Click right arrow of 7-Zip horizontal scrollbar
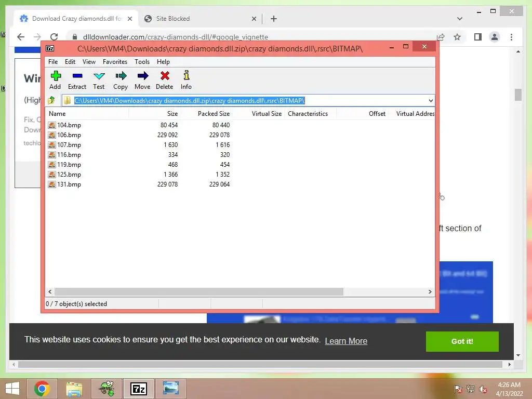 (x=430, y=292)
